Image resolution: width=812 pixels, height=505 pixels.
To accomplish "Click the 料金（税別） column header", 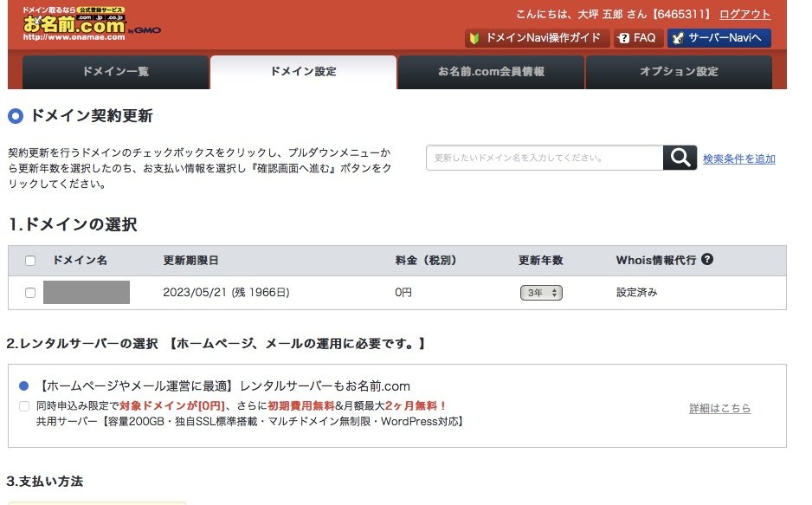I will tap(426, 261).
